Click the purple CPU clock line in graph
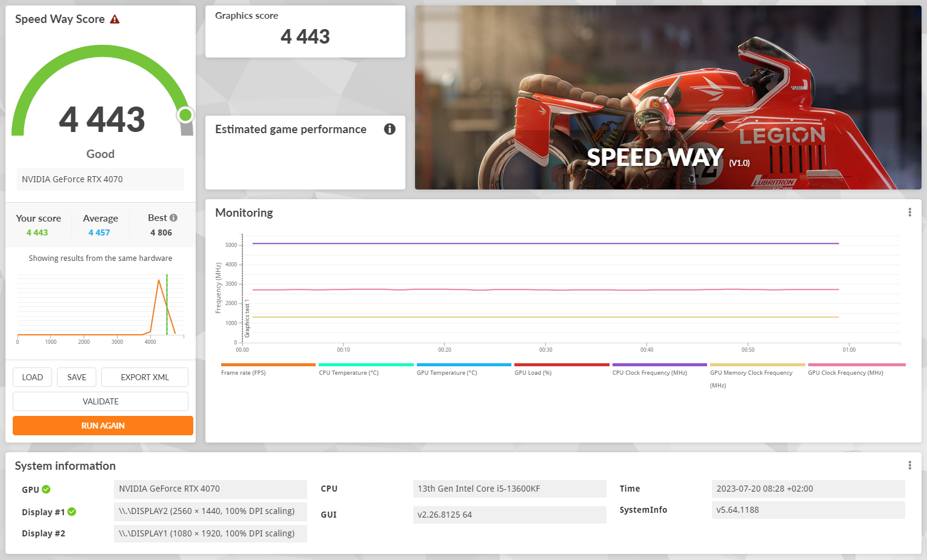 click(545, 243)
